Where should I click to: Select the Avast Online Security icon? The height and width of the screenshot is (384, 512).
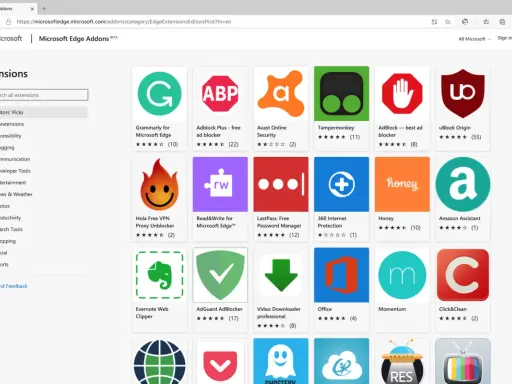click(x=281, y=93)
